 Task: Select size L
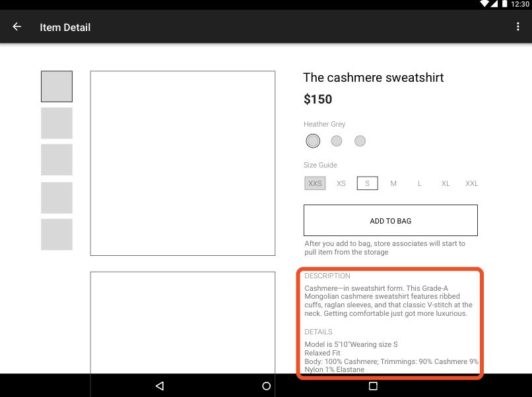[x=419, y=183]
